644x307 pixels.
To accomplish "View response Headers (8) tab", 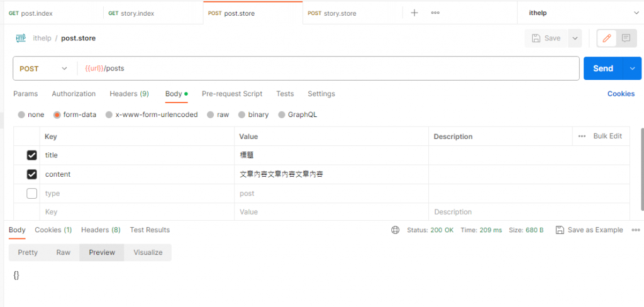I will (x=101, y=230).
